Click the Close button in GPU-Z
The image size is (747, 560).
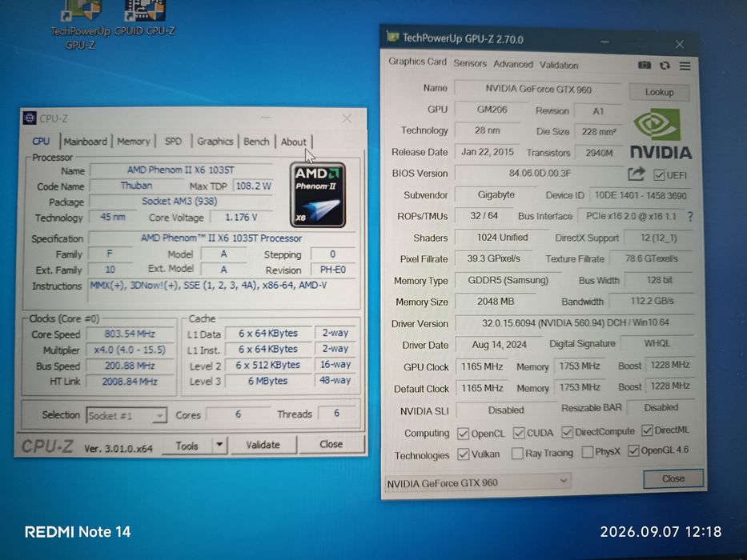click(x=673, y=478)
